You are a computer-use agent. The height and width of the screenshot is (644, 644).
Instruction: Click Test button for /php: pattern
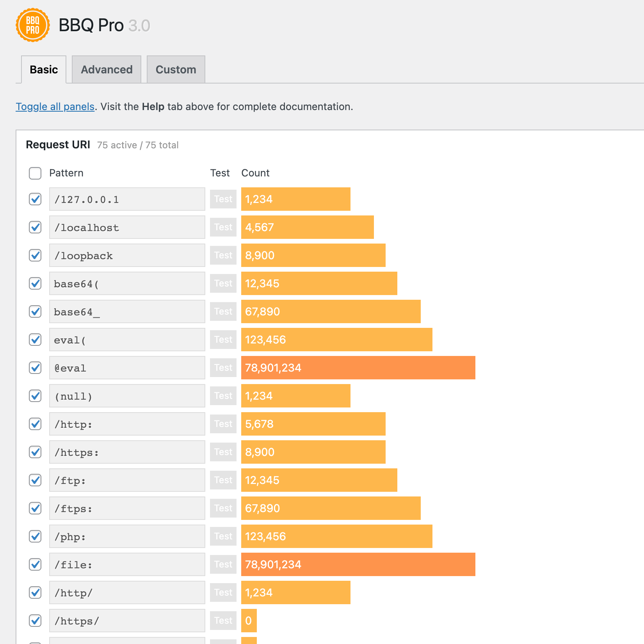[223, 536]
